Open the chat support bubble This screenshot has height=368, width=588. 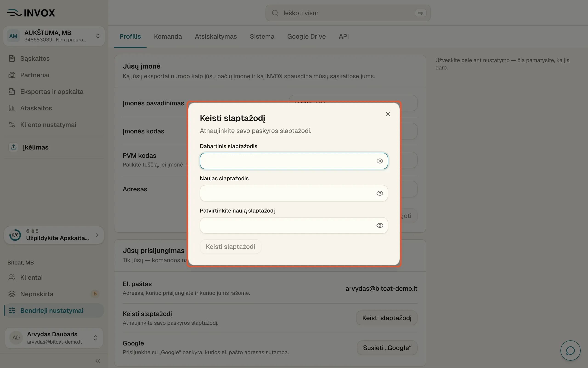click(570, 351)
